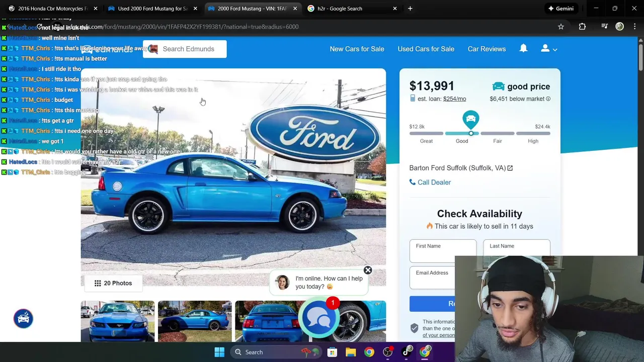Open the media control icon in toolbar
This screenshot has height=362, width=644.
[x=604, y=27]
